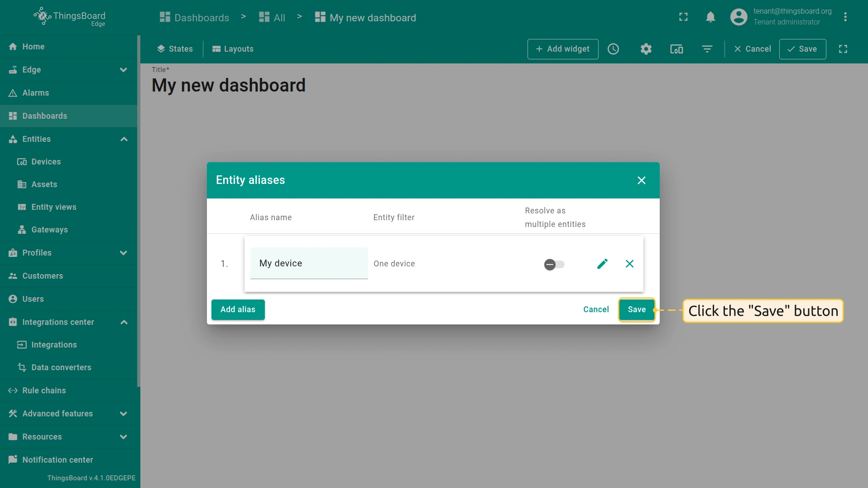Expand the Advanced features section

click(x=123, y=414)
